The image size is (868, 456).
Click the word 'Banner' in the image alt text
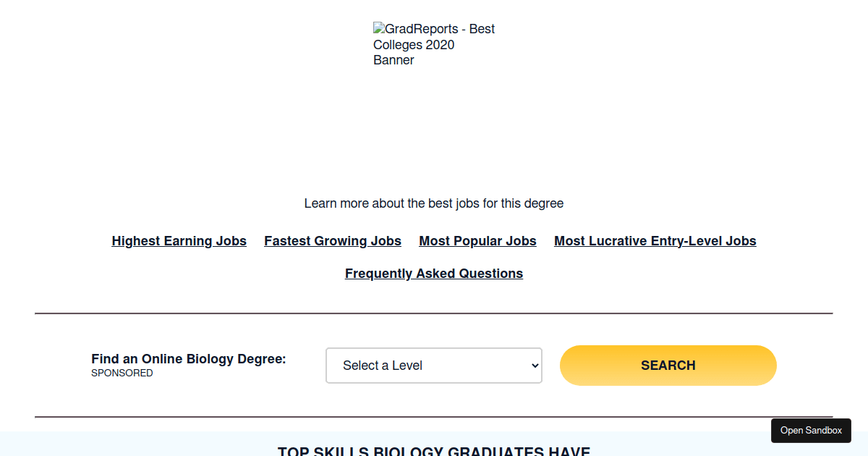(393, 60)
